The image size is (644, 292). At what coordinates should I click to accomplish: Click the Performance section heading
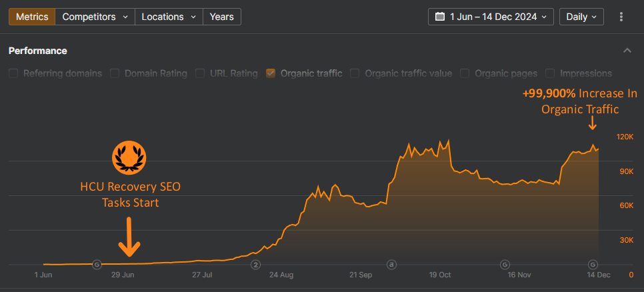coord(38,51)
